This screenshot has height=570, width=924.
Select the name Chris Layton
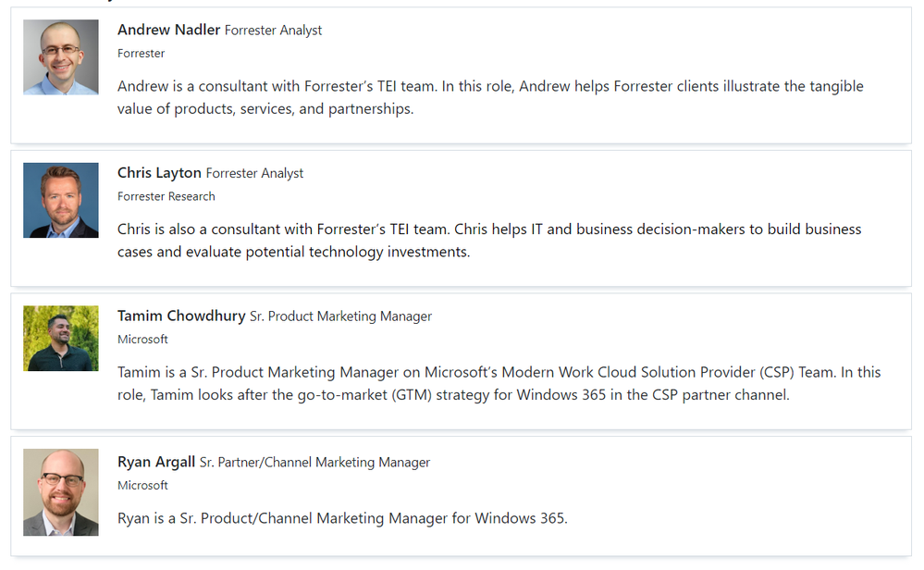click(x=159, y=173)
